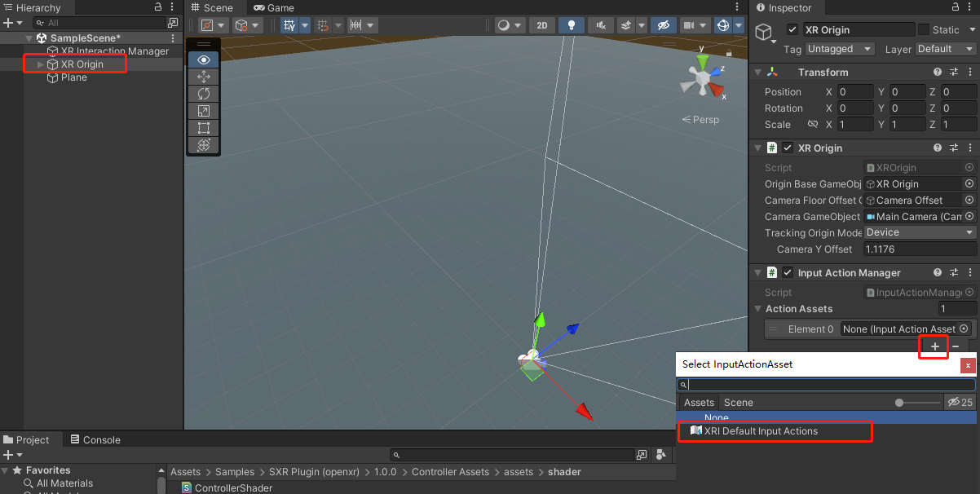Toggle 2D view mode in Scene toolbar
The height and width of the screenshot is (494, 980).
(542, 25)
